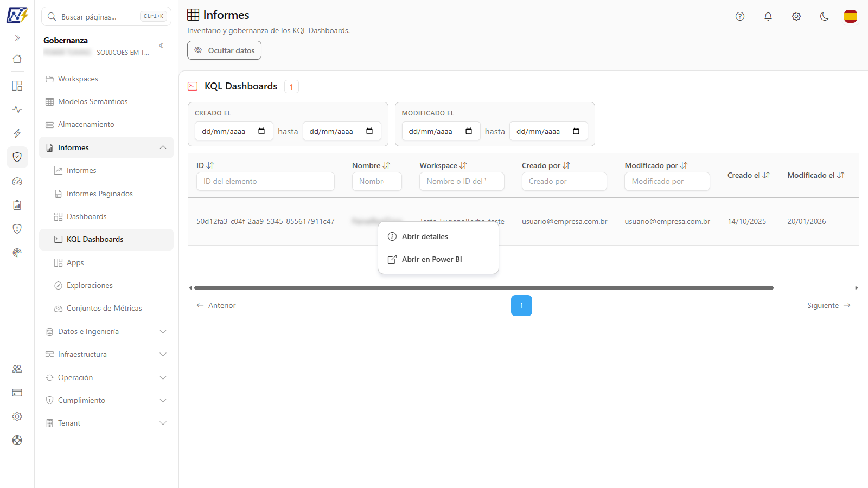Open the help question mark icon
This screenshot has height=488, width=868.
pyautogui.click(x=740, y=16)
